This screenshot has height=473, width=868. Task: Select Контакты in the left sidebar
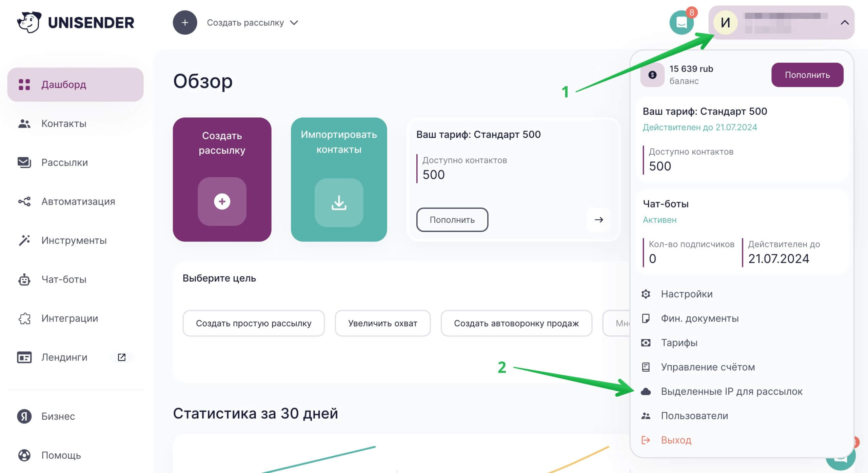coord(64,123)
